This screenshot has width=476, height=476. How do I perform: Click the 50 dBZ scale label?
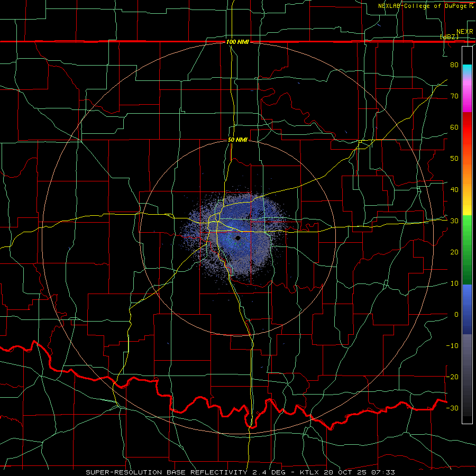(454, 159)
